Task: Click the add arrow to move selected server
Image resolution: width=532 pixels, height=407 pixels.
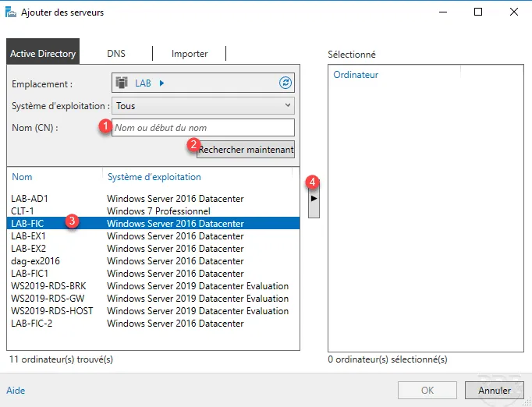Action: point(314,199)
